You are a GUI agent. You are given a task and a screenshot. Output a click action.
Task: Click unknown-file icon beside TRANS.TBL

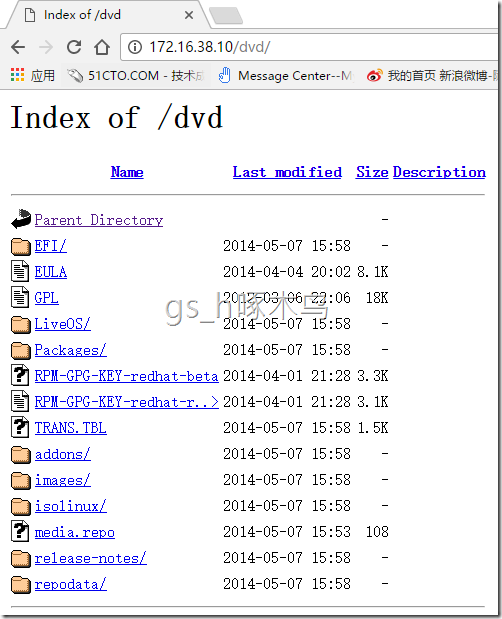pyautogui.click(x=20, y=427)
